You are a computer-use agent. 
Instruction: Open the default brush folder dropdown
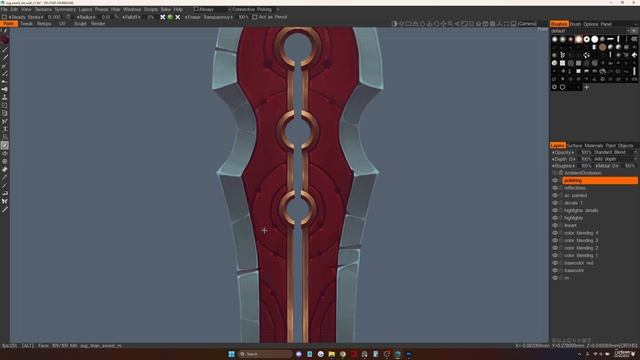point(593,31)
